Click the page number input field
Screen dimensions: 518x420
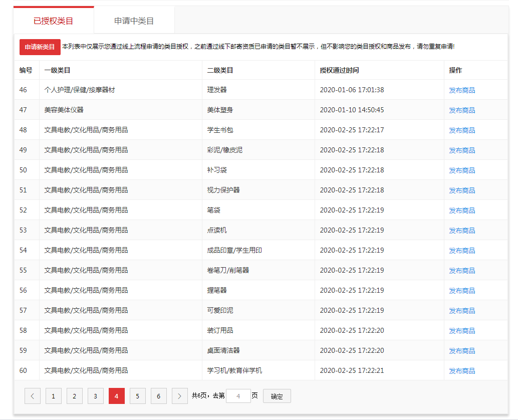(238, 396)
